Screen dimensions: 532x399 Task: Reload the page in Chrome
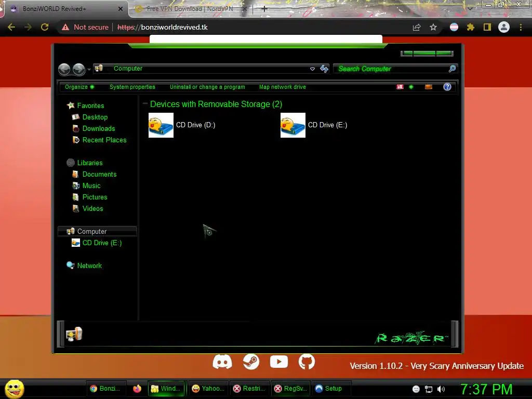pos(45,27)
